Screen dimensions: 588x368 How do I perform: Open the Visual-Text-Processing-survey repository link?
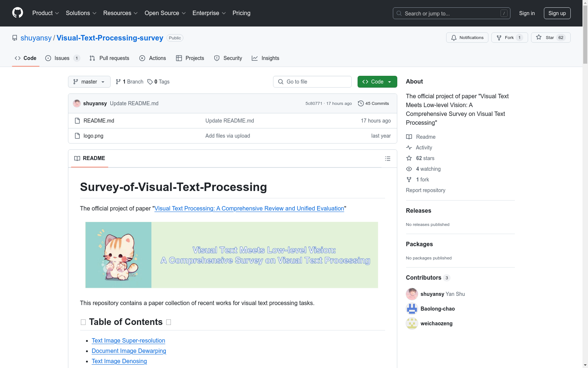(x=110, y=38)
